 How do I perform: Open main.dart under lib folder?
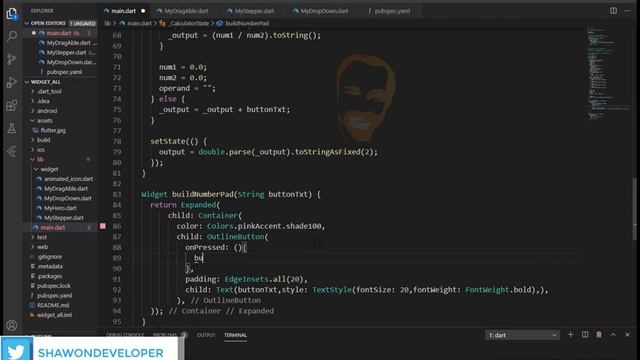point(53,227)
